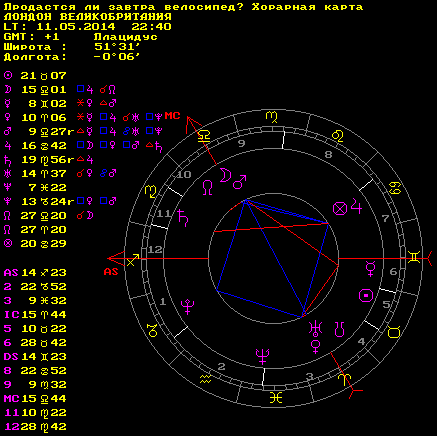Click the Sun glyph in the chart wheel

[366, 296]
